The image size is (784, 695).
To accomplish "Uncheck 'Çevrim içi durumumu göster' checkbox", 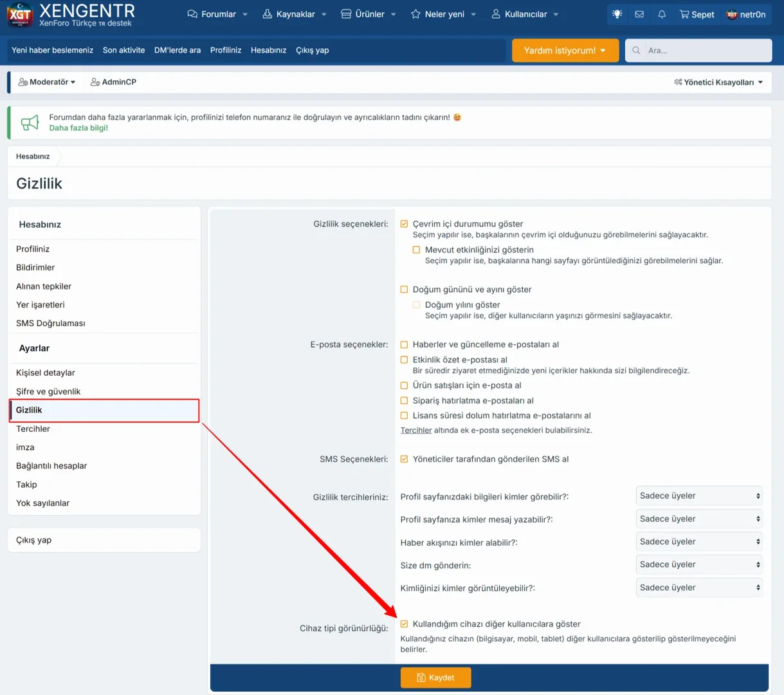I will [404, 224].
